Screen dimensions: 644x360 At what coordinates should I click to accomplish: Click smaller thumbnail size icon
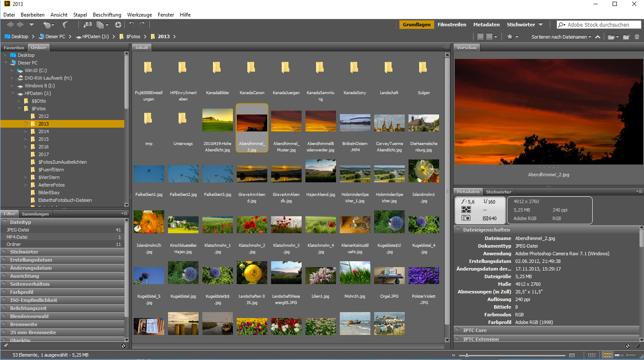point(454,355)
